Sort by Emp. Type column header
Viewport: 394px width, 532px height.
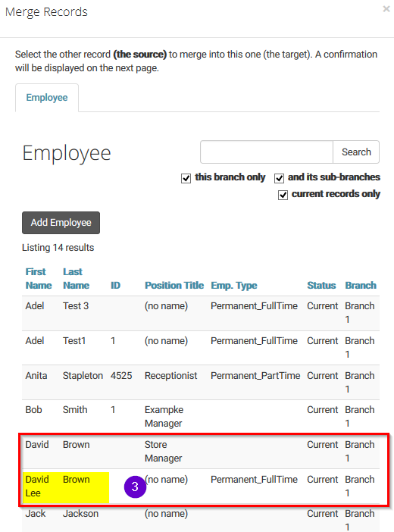[x=234, y=286]
